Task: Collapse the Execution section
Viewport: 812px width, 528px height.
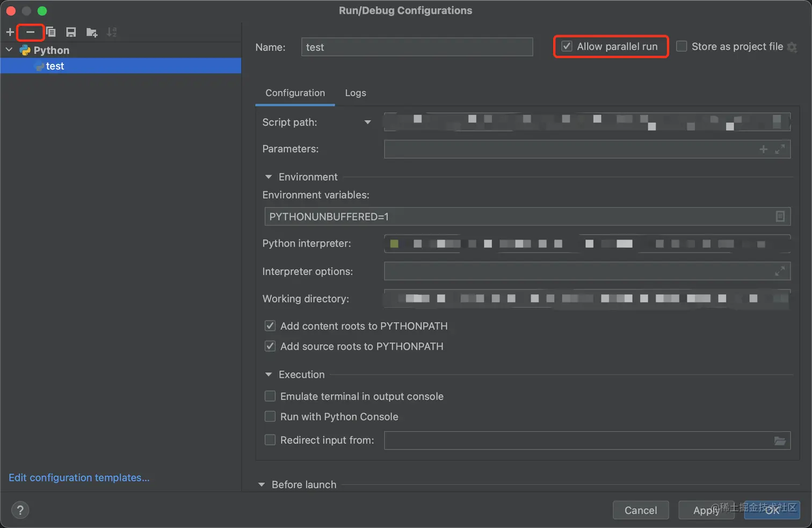Action: 269,374
